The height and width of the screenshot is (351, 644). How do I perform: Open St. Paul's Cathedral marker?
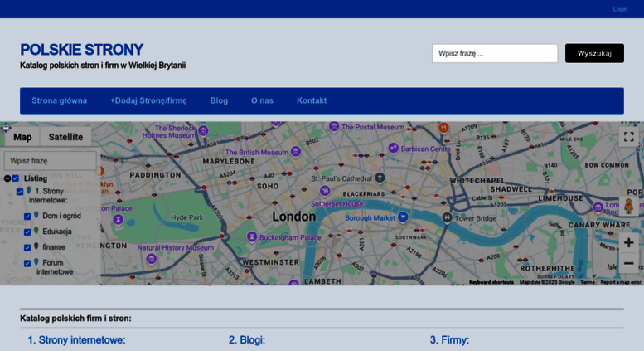click(x=380, y=178)
